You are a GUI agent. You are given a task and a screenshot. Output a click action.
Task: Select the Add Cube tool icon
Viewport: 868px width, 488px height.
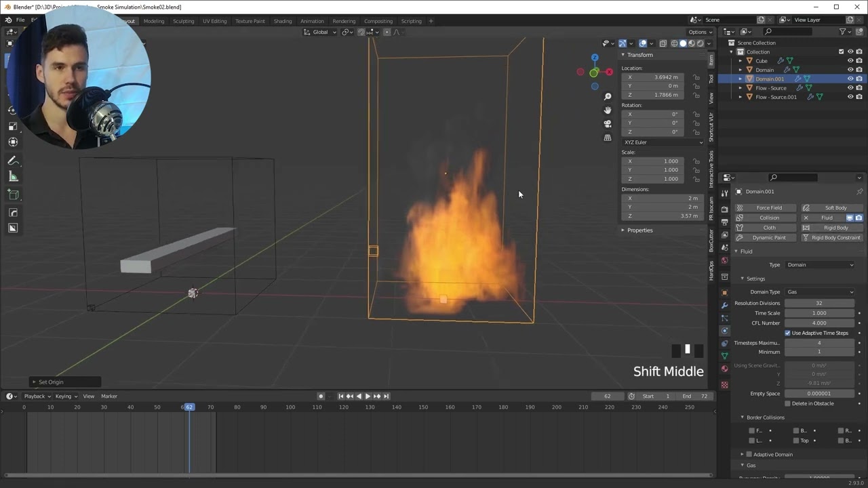tap(13, 195)
